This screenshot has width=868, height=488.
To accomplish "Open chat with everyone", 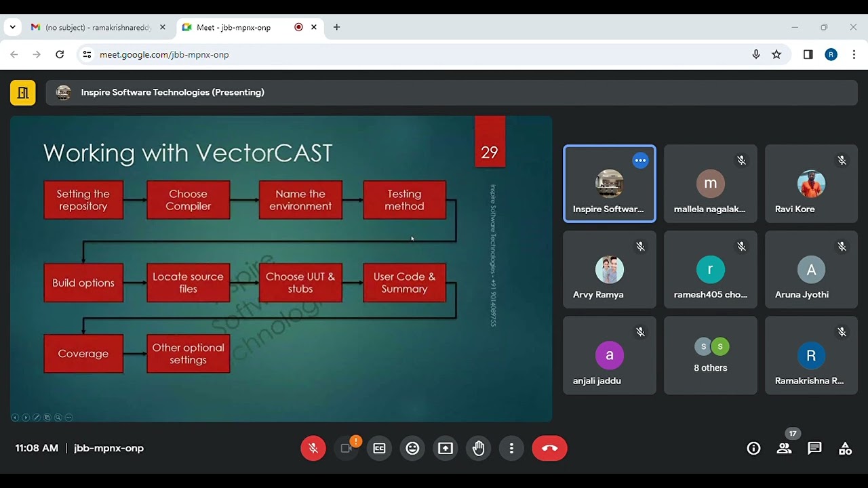I will (x=814, y=448).
